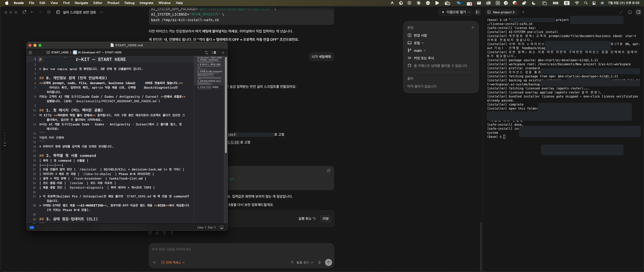Toggle the bottom terminal panel icon
Screen dimensions: 644x272
(x=630, y=12)
